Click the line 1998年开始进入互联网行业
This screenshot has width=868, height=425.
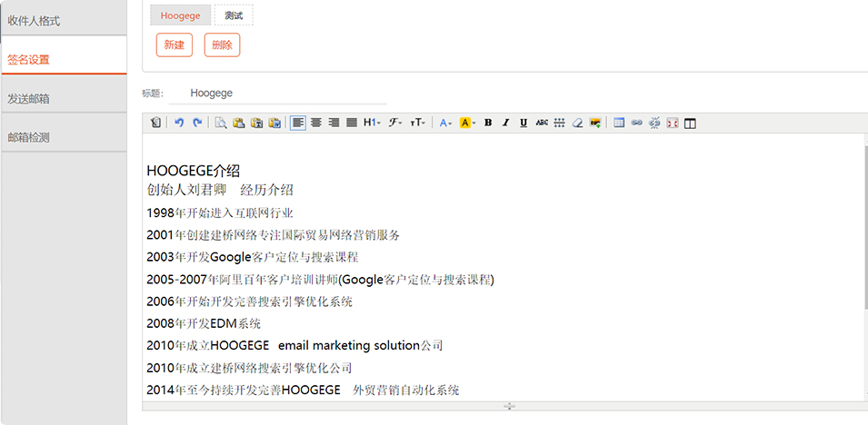pos(220,212)
